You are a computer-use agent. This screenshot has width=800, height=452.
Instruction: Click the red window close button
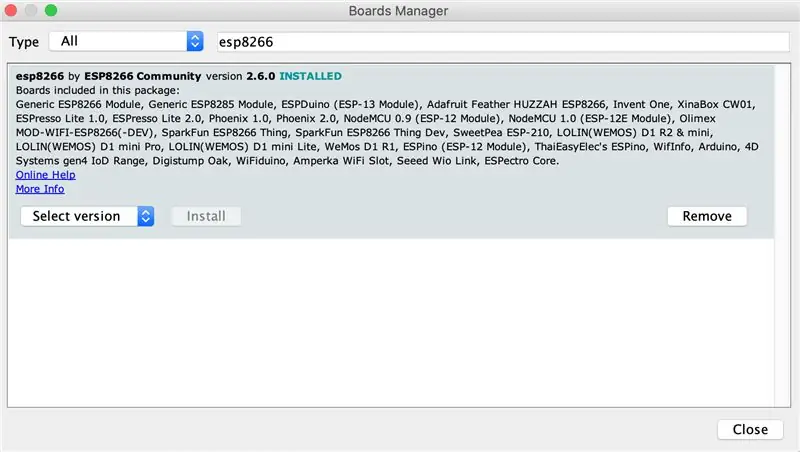pos(11,10)
